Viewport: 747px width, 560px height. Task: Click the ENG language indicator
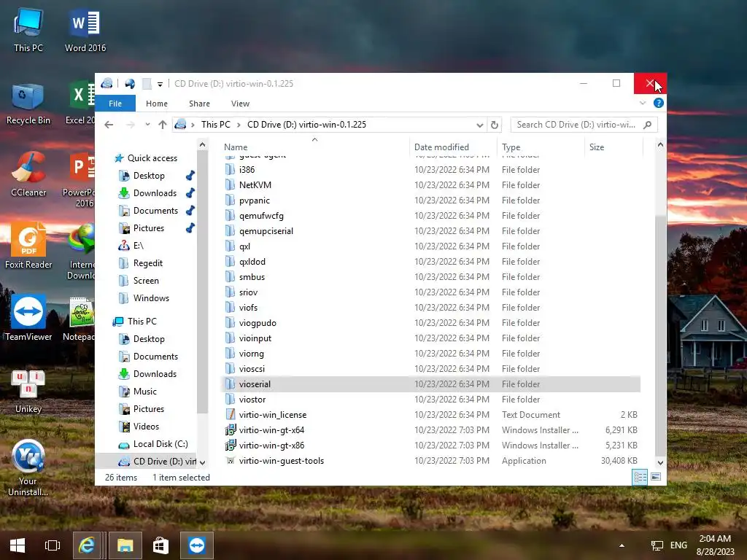(678, 545)
